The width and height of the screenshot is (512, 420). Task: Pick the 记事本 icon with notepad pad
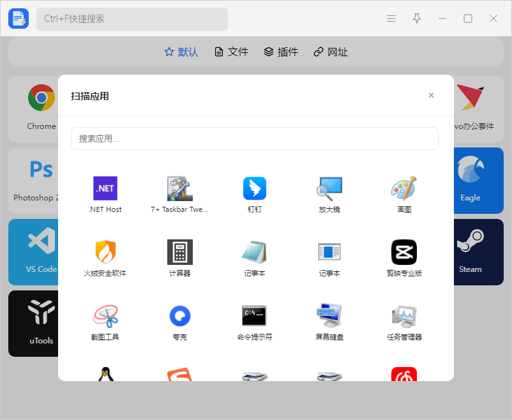tap(255, 252)
